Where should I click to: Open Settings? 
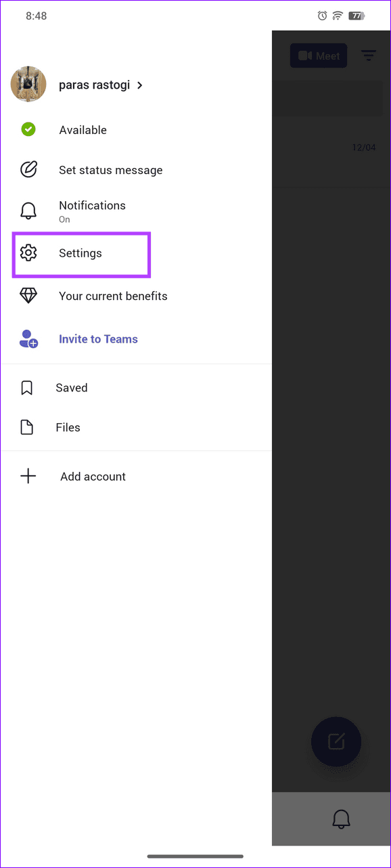[80, 253]
